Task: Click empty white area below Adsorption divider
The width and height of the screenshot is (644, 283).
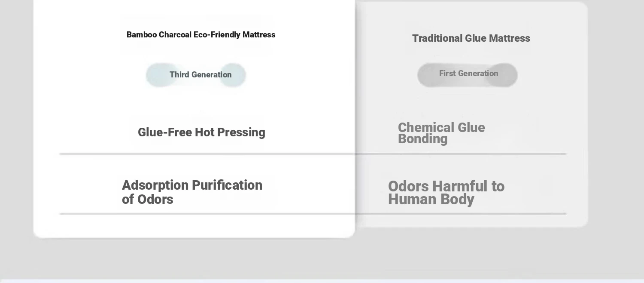Action: (194, 225)
